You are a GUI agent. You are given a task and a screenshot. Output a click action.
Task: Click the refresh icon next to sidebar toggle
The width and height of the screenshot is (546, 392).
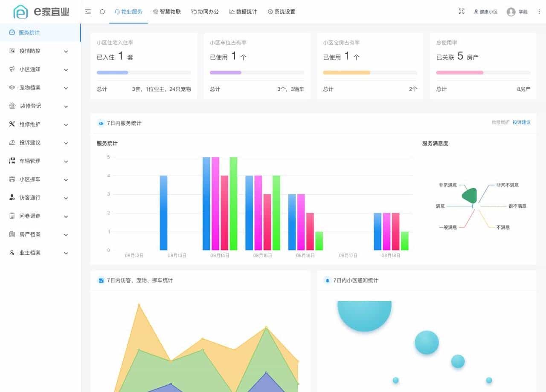102,12
